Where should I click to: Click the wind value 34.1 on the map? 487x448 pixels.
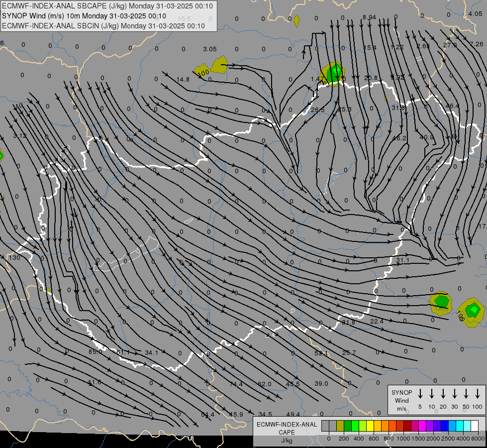pyautogui.click(x=152, y=352)
